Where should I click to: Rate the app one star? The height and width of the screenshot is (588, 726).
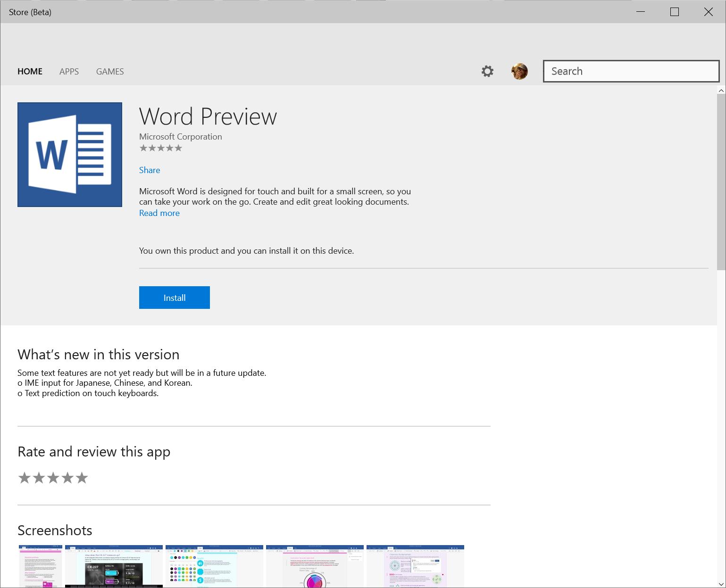click(24, 478)
